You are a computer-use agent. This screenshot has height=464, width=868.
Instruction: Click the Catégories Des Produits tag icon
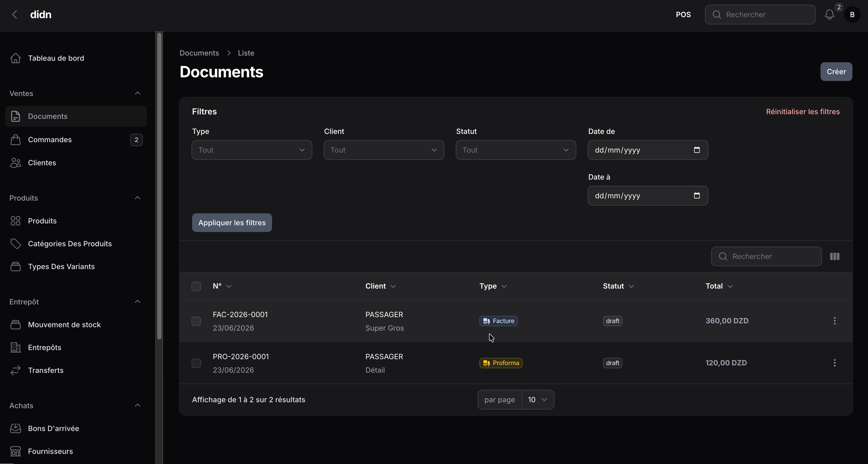pos(16,244)
